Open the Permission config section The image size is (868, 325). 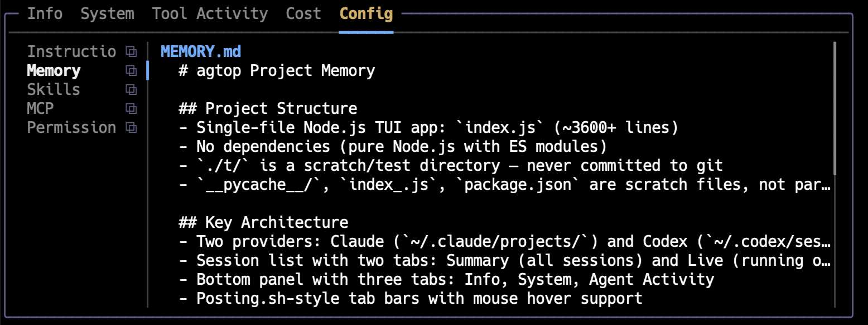click(x=71, y=127)
